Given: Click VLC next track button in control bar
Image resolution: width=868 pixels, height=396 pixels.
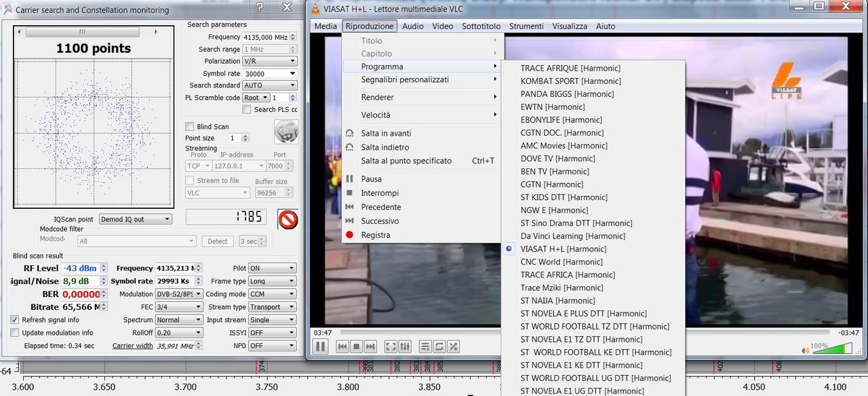Looking at the screenshot, I should (x=370, y=346).
